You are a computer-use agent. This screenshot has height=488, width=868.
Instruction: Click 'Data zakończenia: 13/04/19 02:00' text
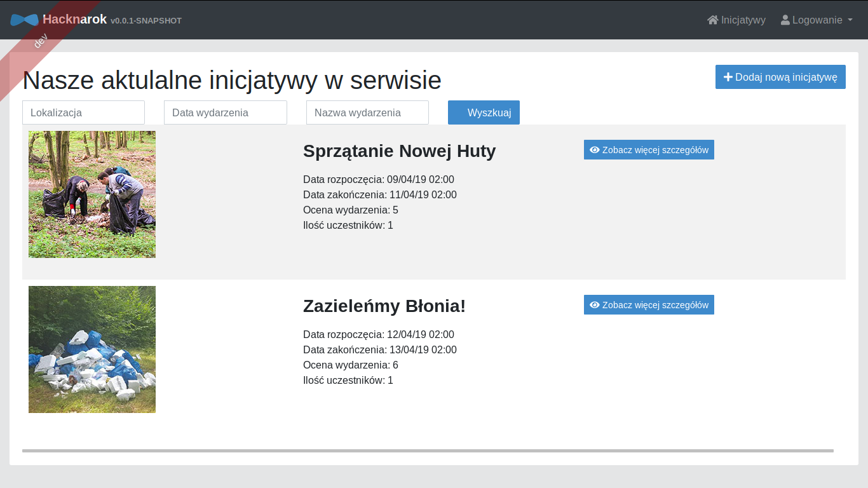pos(380,350)
